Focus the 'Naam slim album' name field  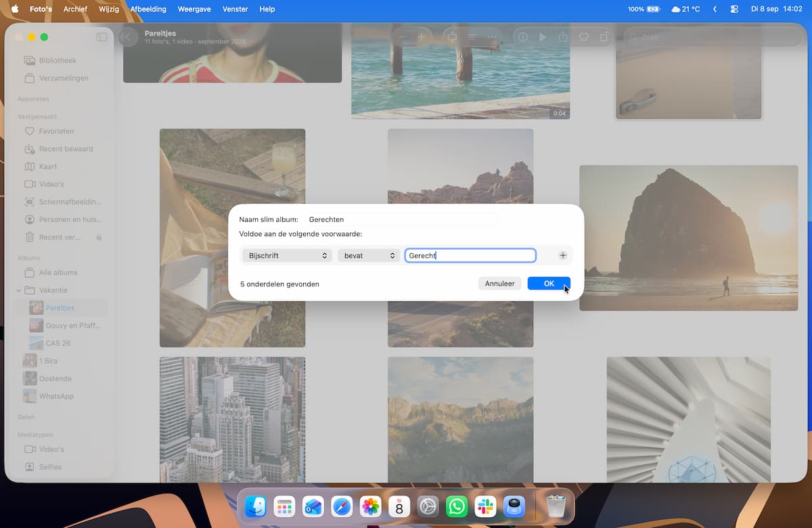(401, 219)
